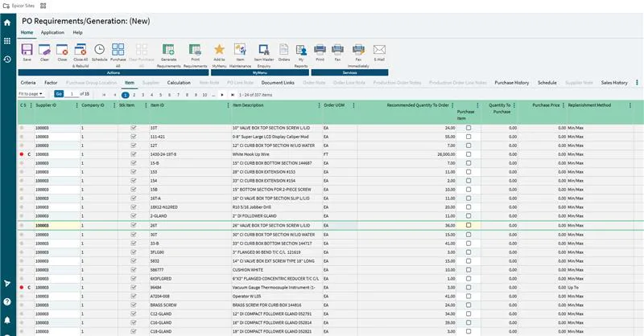Click the next page arrow in pager

pyautogui.click(x=222, y=95)
